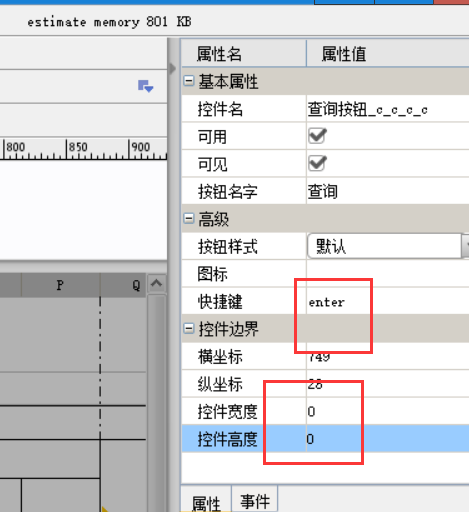Screen dimensions: 469x512
Task: Edit the 快捷键 value enter
Action: pyautogui.click(x=388, y=302)
